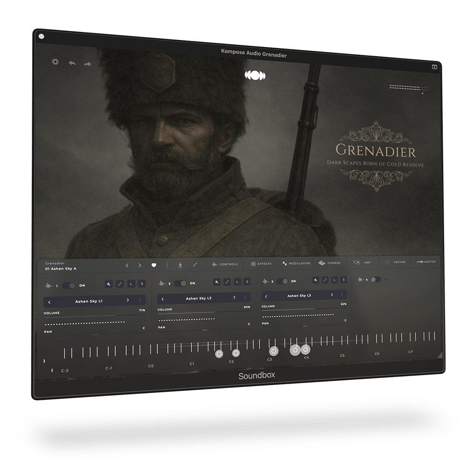Favorite the preset with the heart icon
This screenshot has width=476, height=476.
click(154, 265)
